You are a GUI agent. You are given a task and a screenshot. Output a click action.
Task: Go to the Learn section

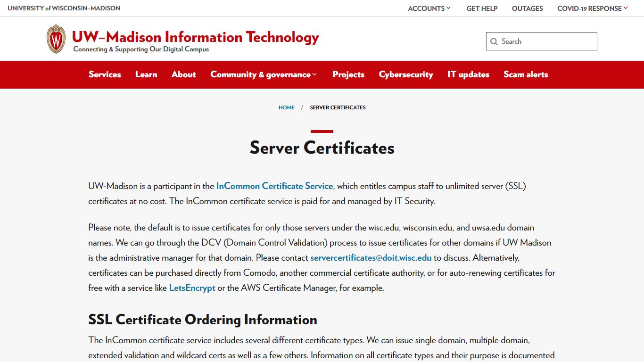click(146, 74)
